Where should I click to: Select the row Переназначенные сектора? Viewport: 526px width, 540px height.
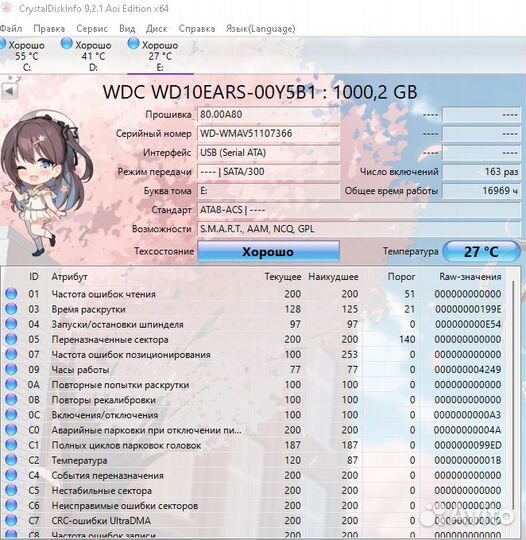tap(253, 339)
